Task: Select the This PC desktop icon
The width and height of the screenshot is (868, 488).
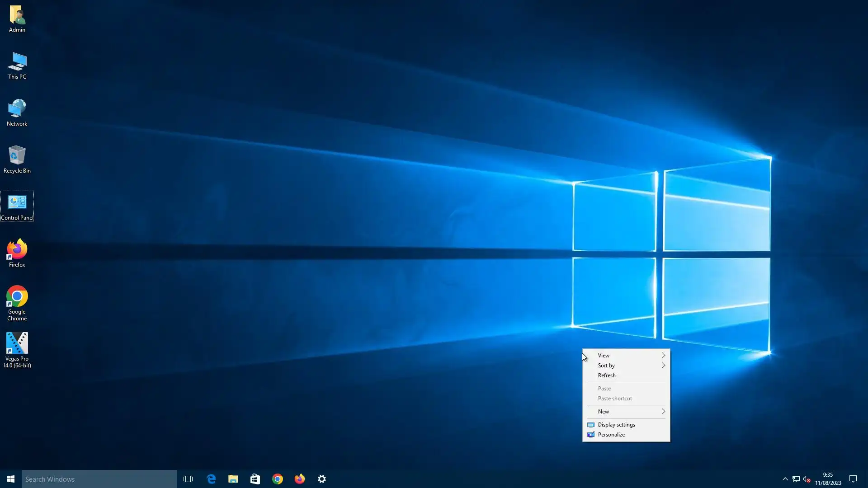Action: 17,61
